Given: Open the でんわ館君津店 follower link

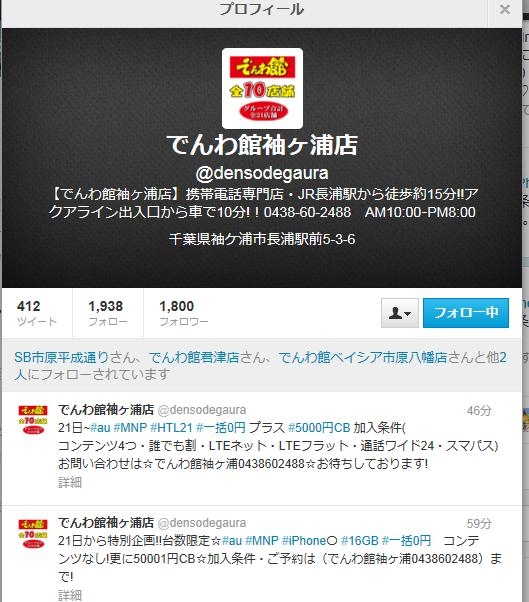Looking at the screenshot, I should (194, 357).
